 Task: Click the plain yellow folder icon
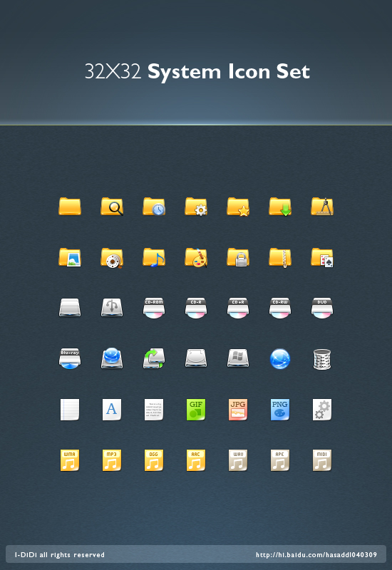point(70,207)
